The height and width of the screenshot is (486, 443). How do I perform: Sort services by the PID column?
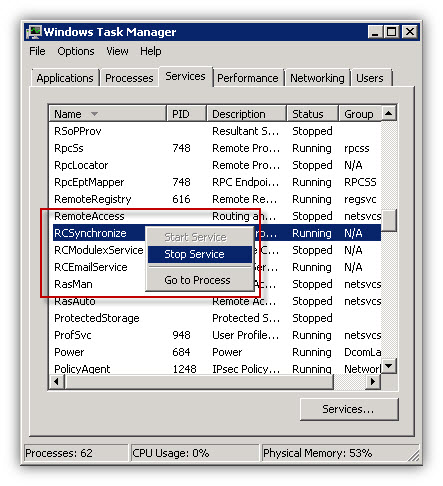[x=186, y=114]
